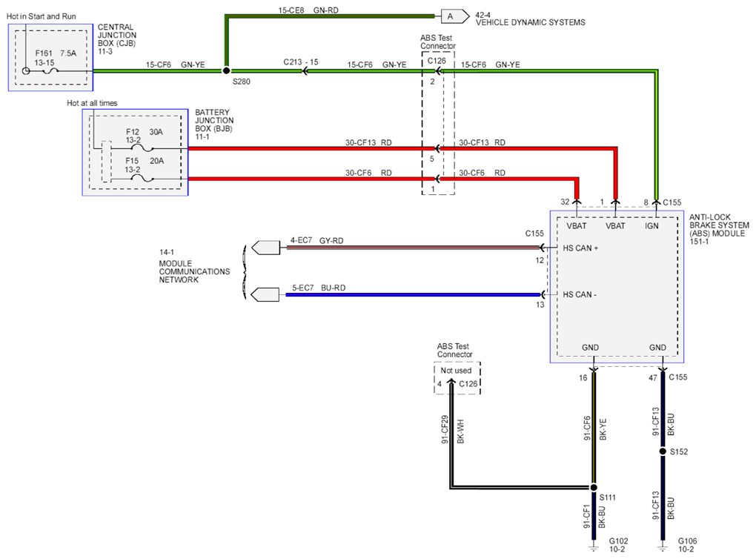Select the '91-CF1 BK-BU' wire label
Image resolution: width=756 pixels, height=559 pixels.
594,517
